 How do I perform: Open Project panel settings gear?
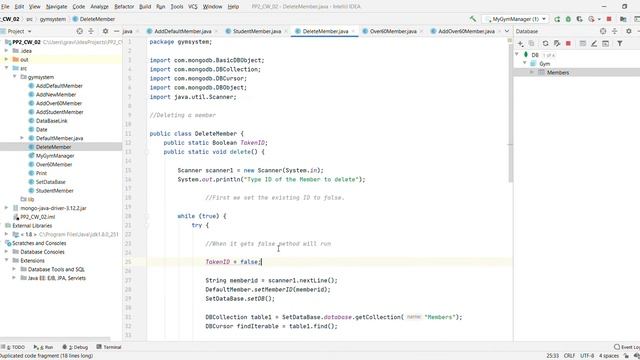[x=105, y=31]
